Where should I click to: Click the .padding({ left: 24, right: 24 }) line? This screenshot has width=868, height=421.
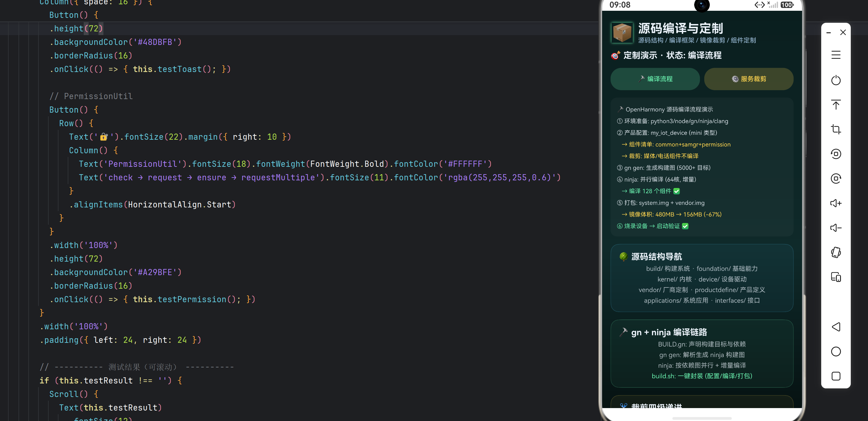click(x=120, y=340)
